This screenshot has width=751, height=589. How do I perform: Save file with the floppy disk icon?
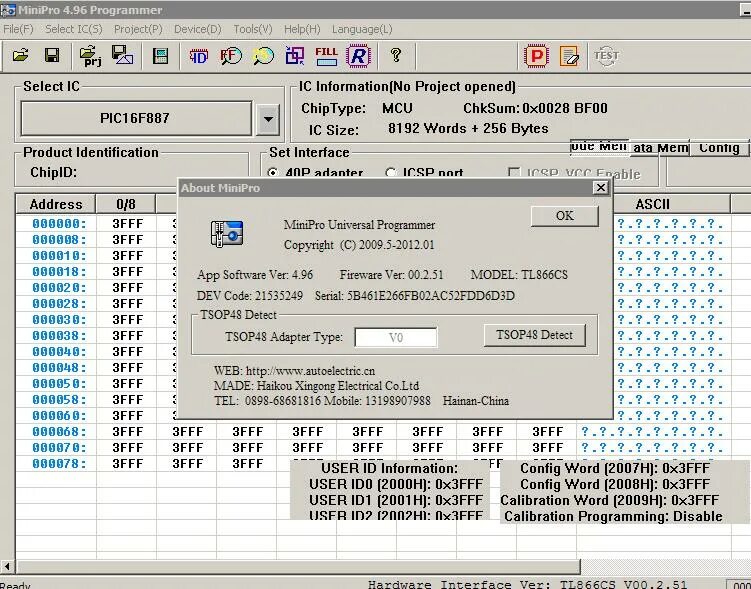pos(52,56)
